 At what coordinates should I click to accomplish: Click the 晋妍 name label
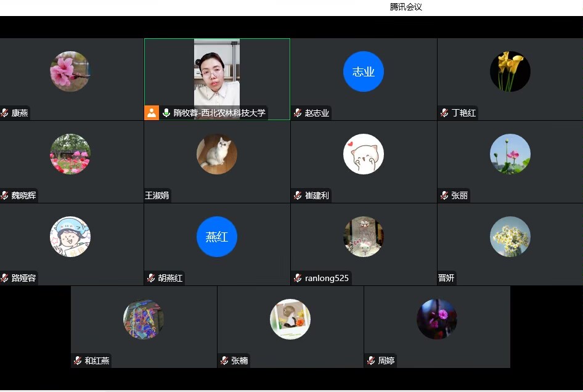pos(446,279)
